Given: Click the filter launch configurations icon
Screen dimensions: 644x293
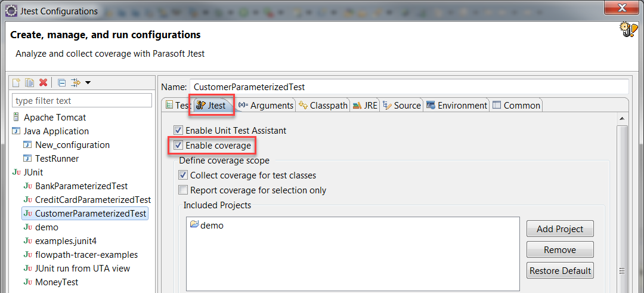Looking at the screenshot, I should 76,82.
